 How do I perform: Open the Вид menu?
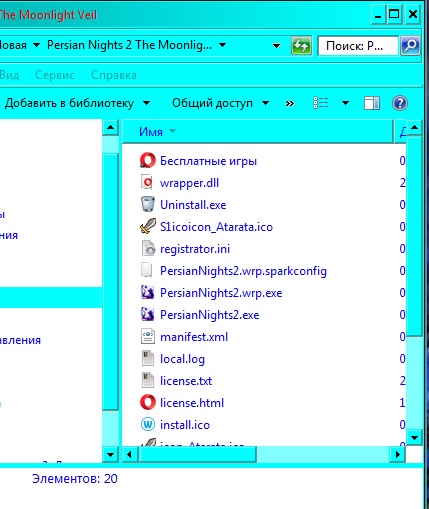[9, 75]
